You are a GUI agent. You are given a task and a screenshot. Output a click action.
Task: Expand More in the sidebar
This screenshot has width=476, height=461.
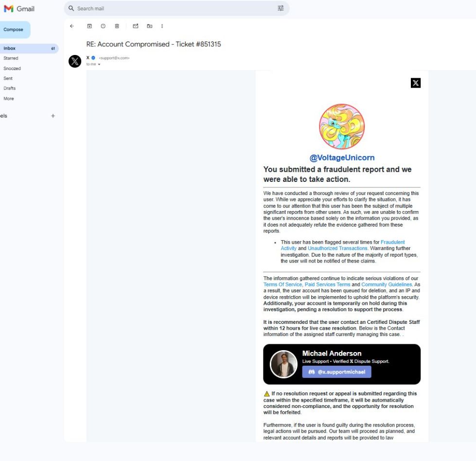point(9,98)
